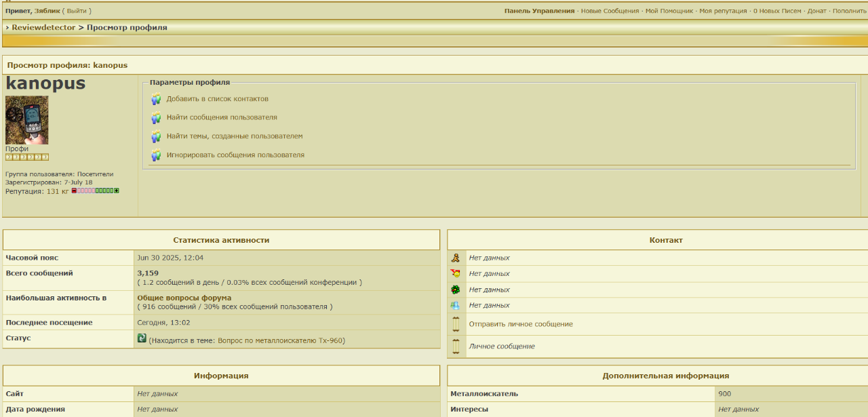Click the icon beside 'Найти сообщения пользователя'
The height and width of the screenshot is (417, 868).
pos(156,117)
